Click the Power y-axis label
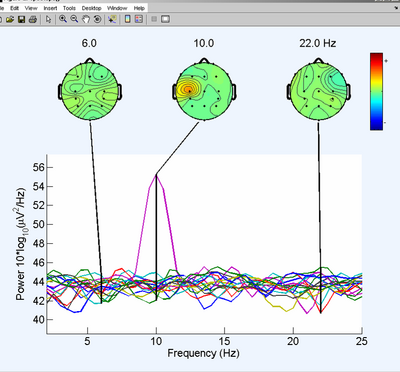Viewport: 400px width, 372px height. 21,244
